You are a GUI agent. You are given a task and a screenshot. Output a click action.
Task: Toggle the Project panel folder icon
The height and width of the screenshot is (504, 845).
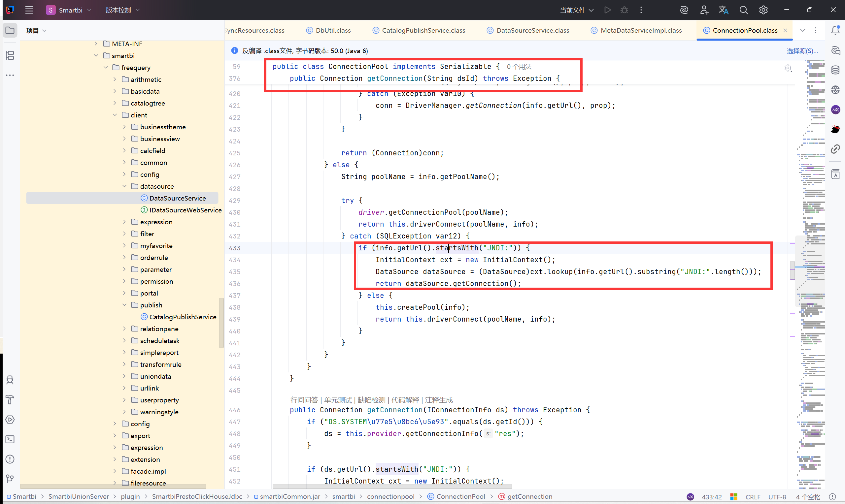[x=10, y=30]
